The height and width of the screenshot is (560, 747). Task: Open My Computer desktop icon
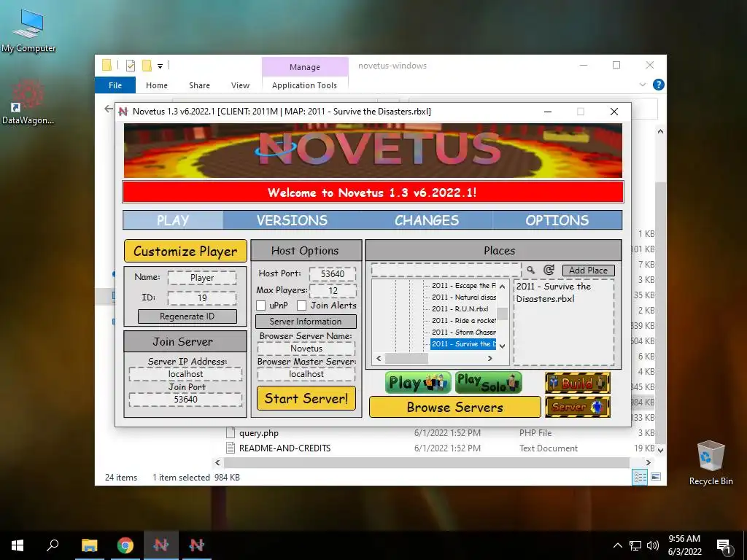point(28,31)
